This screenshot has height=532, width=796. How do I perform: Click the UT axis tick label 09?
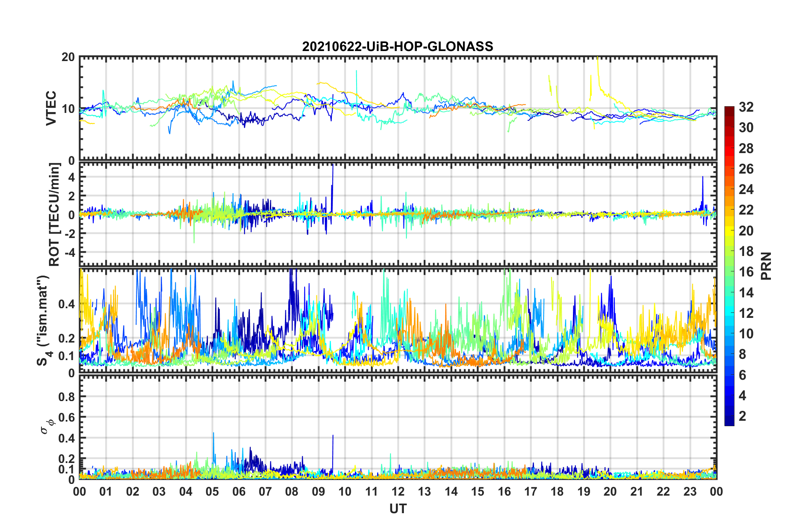point(318,491)
